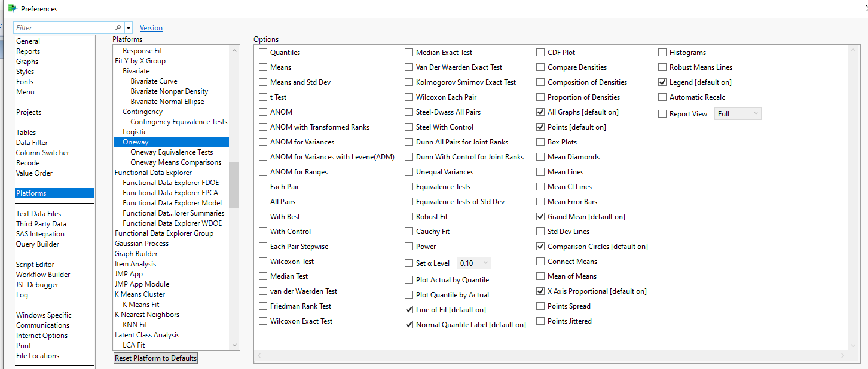Uncheck Line of Fit option

pos(409,310)
